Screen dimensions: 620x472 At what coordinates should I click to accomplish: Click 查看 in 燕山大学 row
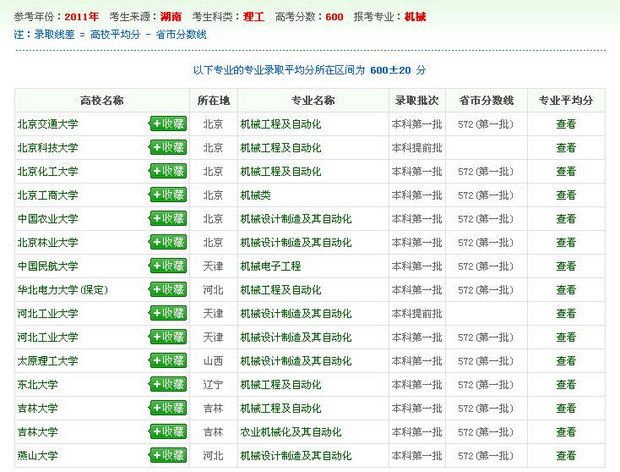(x=566, y=456)
